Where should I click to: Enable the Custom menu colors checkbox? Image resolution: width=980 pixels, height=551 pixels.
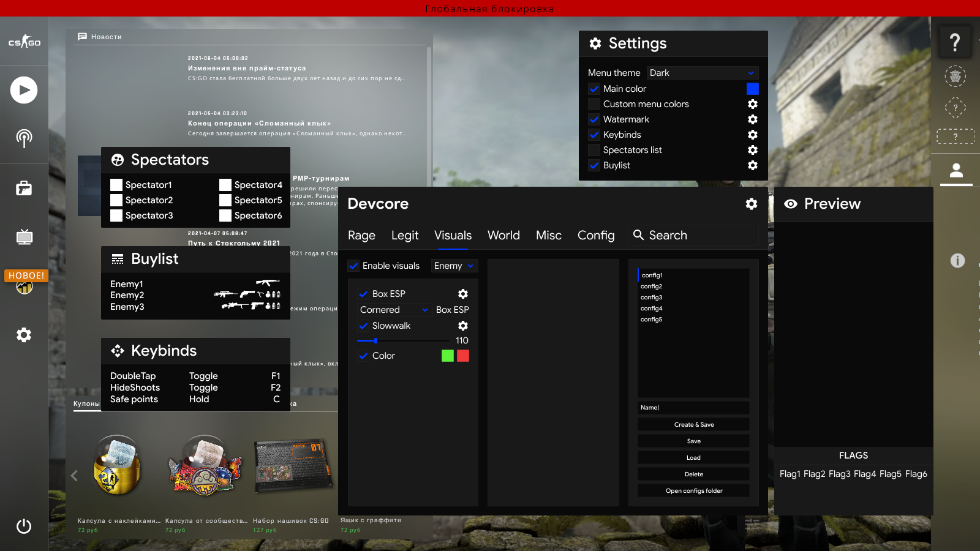[x=594, y=104]
